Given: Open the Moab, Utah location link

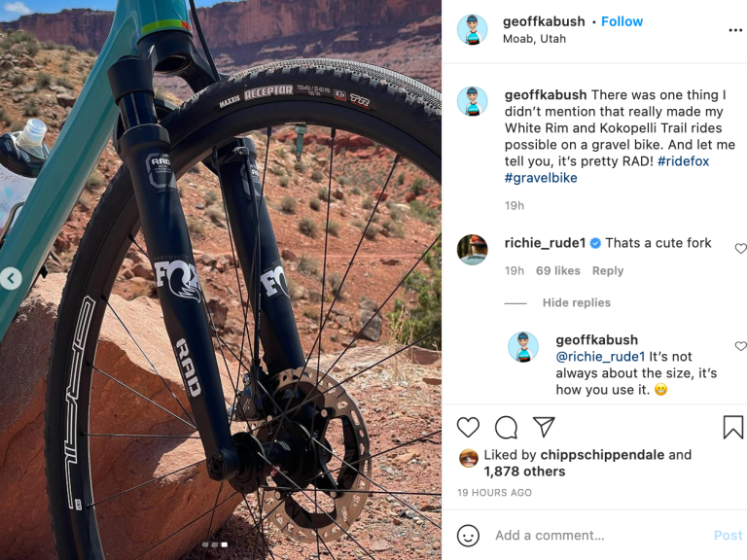Looking at the screenshot, I should tap(534, 39).
